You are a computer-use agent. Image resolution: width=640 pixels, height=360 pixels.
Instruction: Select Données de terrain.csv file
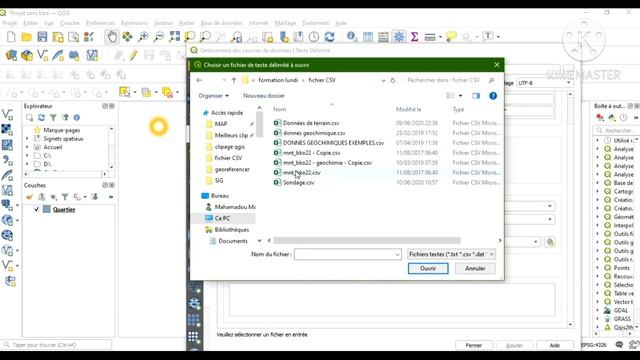click(311, 123)
